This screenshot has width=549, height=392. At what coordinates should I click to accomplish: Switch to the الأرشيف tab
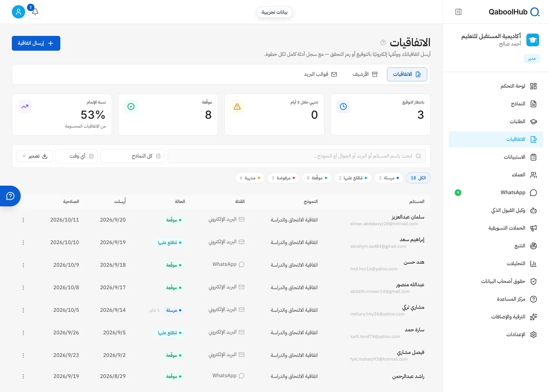point(365,74)
